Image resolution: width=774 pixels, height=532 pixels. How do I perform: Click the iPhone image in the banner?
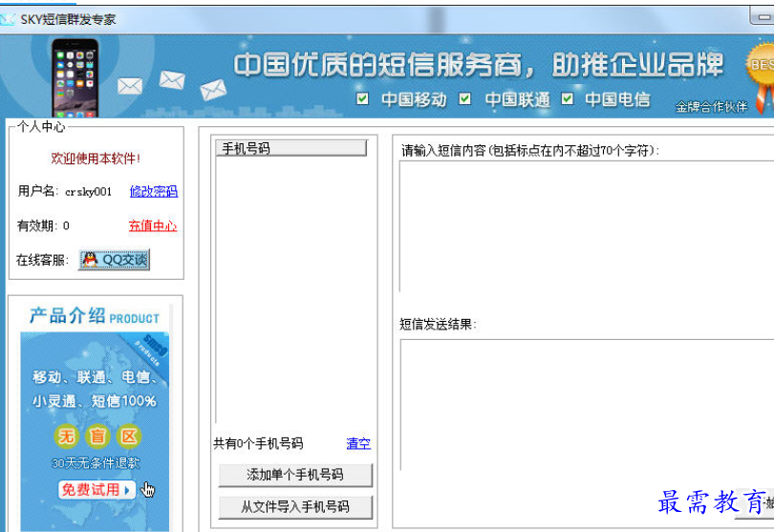[75, 78]
